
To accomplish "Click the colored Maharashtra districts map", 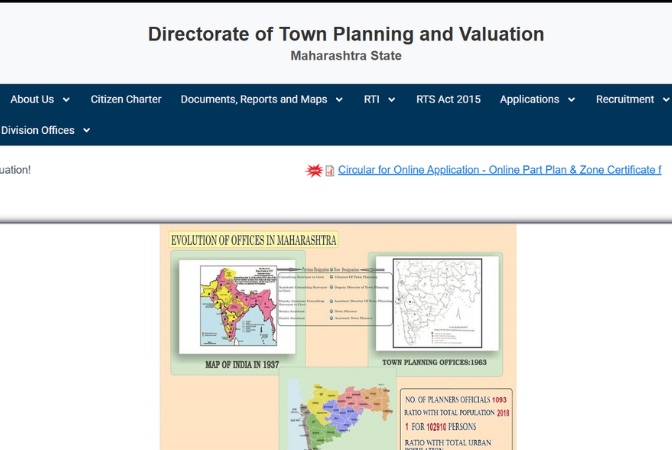I will [x=340, y=415].
